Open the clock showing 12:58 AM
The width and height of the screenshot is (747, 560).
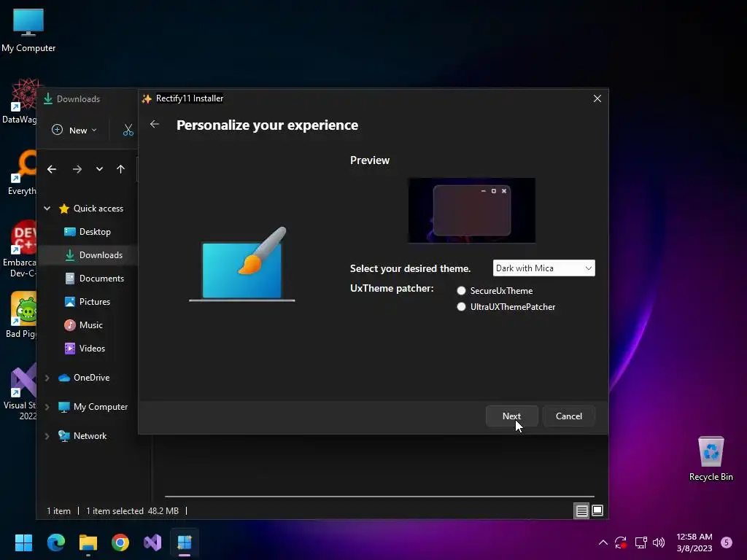(694, 542)
